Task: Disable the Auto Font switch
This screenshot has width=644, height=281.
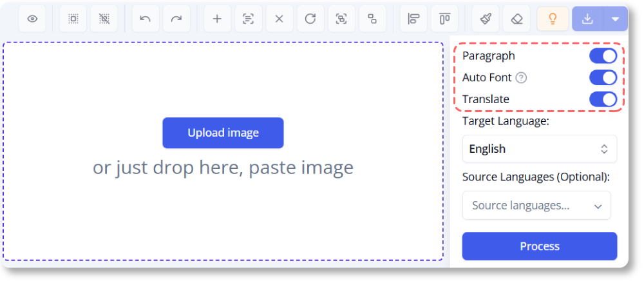Action: click(603, 78)
